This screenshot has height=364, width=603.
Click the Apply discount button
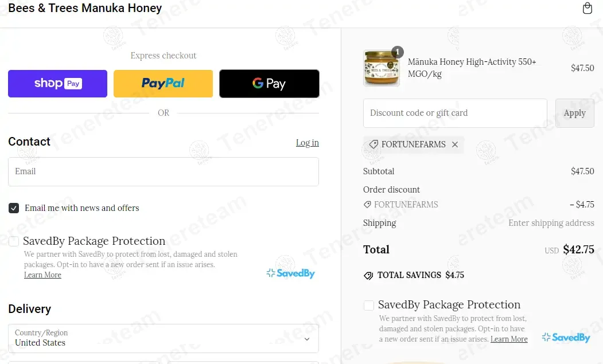pos(574,113)
